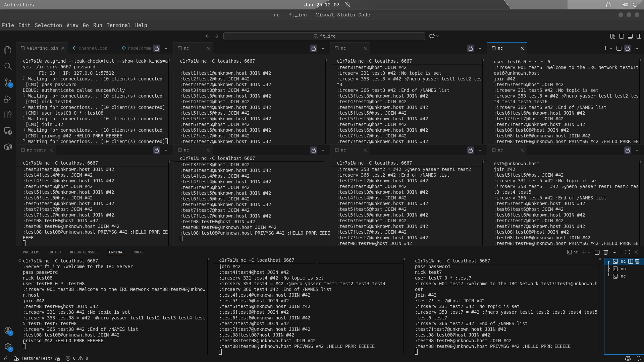Open the Manage gear settings menu
Viewport: 644px width, 362px height.
click(8, 347)
